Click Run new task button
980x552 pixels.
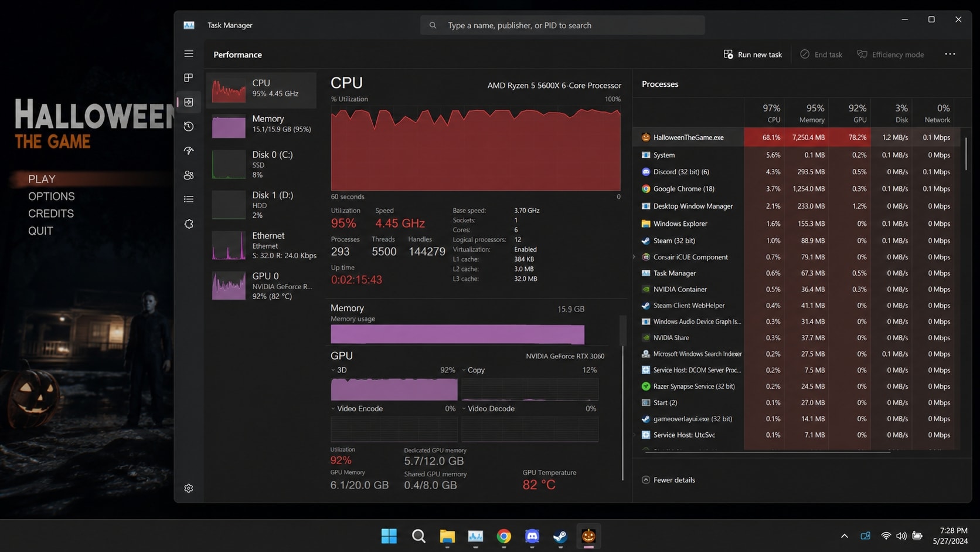pyautogui.click(x=753, y=55)
